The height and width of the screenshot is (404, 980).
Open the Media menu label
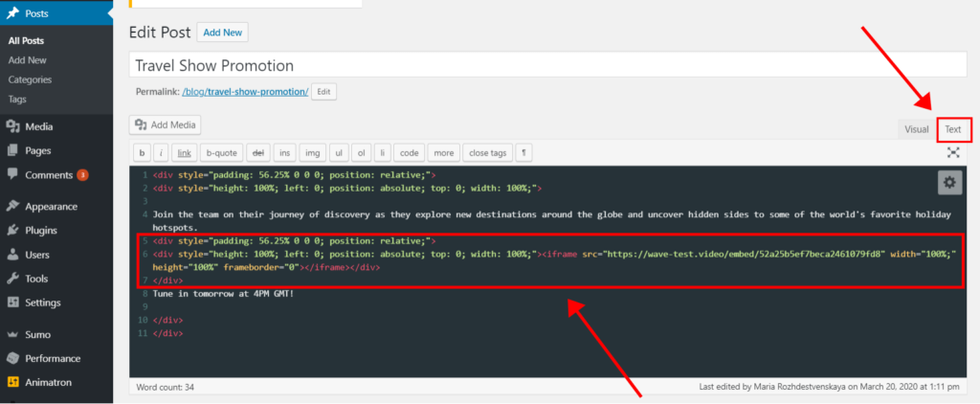38,126
